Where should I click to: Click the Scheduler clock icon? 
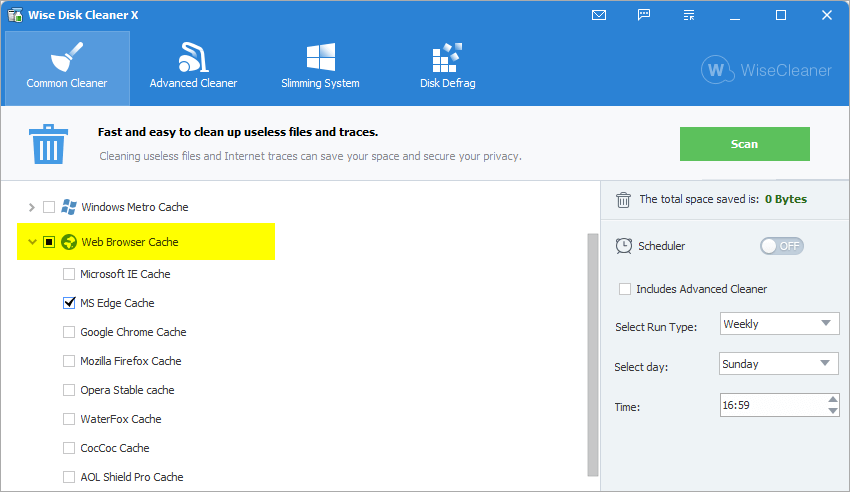pos(624,246)
